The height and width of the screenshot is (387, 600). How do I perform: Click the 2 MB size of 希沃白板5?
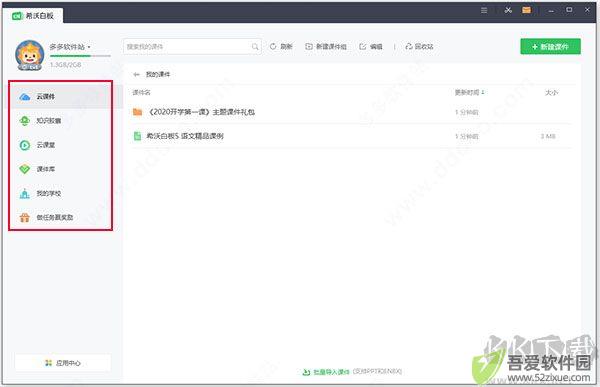tap(548, 136)
